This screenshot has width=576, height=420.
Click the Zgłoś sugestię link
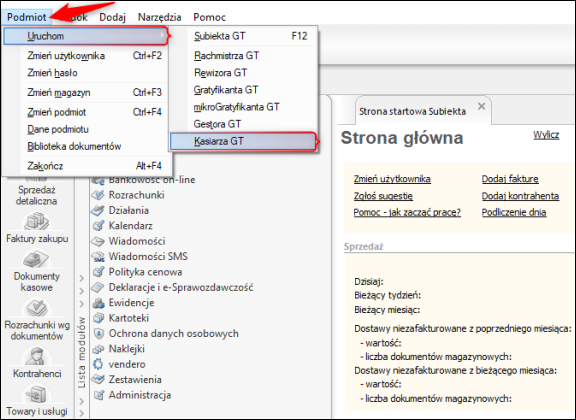click(383, 196)
